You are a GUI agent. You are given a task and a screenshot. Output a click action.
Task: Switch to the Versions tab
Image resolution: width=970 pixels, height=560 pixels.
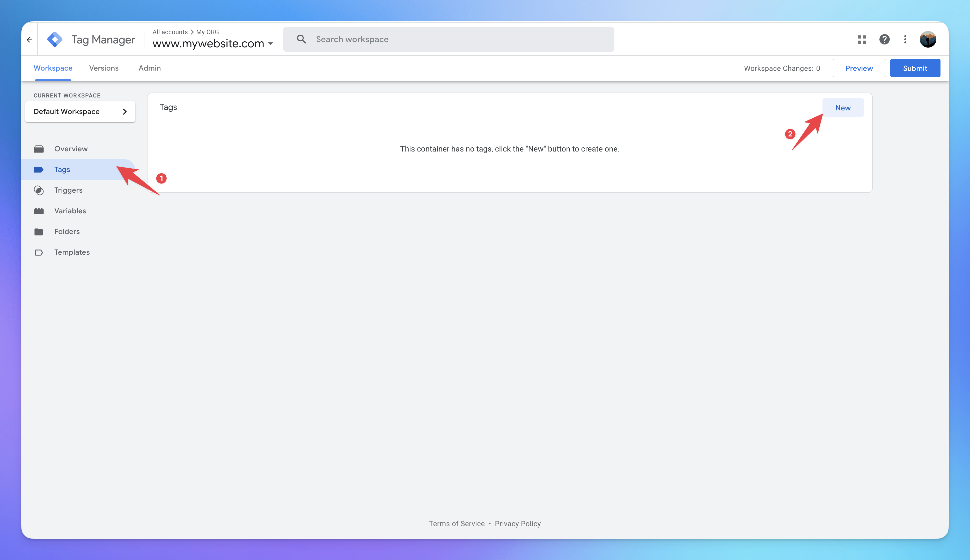click(104, 68)
